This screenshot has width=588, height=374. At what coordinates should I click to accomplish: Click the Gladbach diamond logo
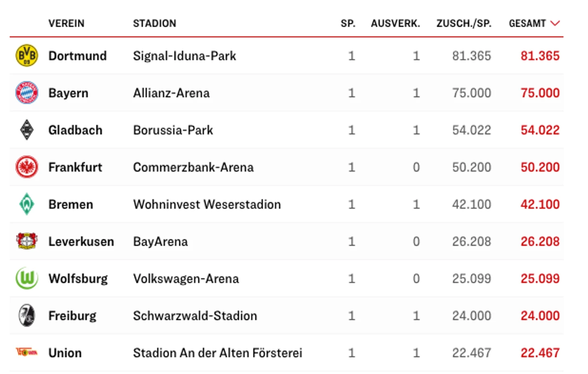[27, 130]
